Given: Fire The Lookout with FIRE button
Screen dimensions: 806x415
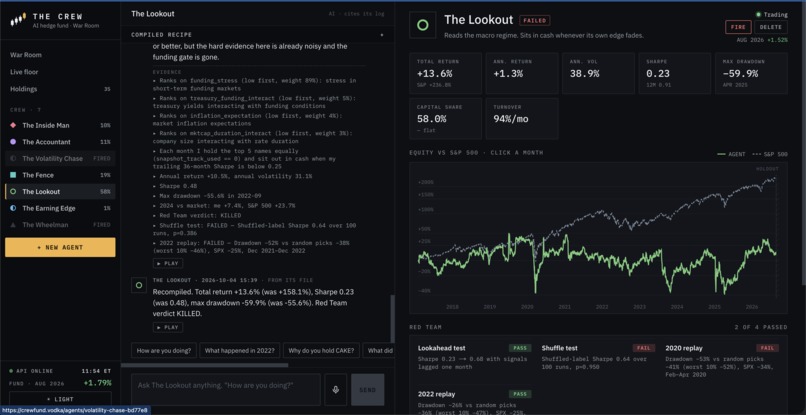Looking at the screenshot, I should [738, 27].
